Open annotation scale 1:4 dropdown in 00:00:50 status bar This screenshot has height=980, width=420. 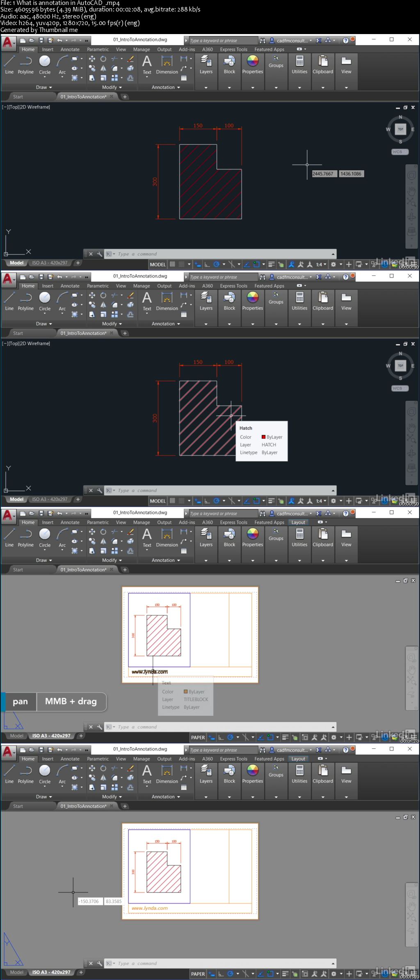coord(321,501)
